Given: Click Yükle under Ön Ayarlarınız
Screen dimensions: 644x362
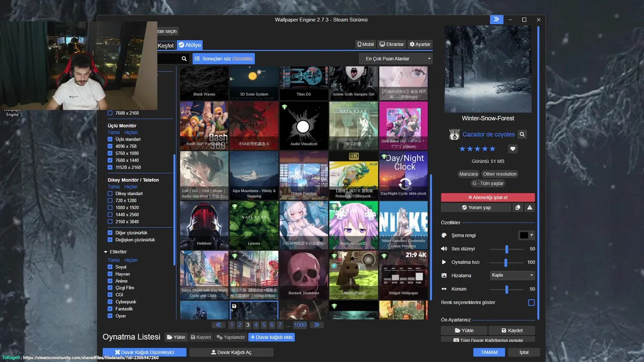Looking at the screenshot, I should [464, 330].
